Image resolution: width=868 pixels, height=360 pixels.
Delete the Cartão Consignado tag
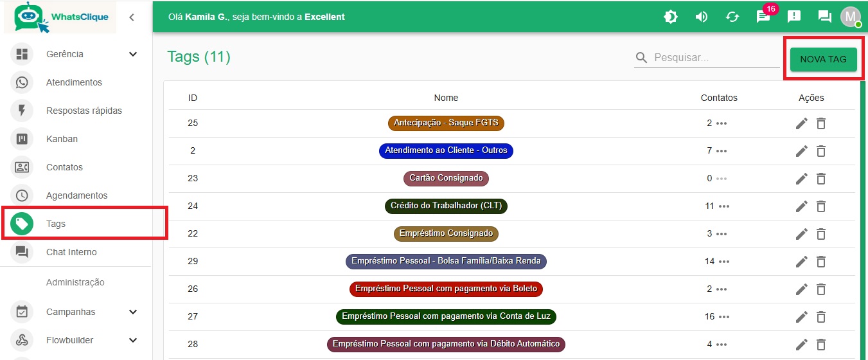(x=820, y=179)
